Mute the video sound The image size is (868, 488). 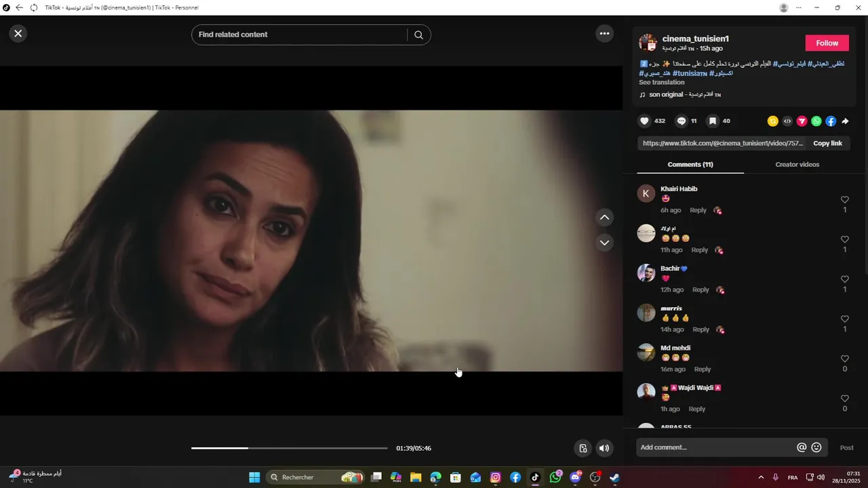[x=604, y=448]
